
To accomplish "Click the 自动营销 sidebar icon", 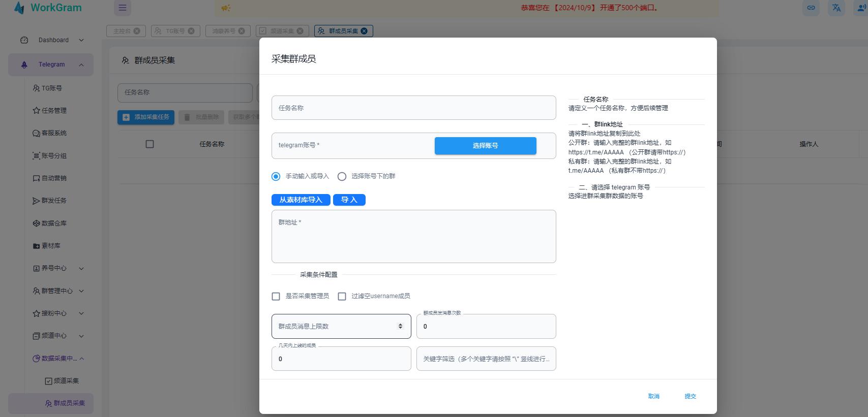I will 36,178.
